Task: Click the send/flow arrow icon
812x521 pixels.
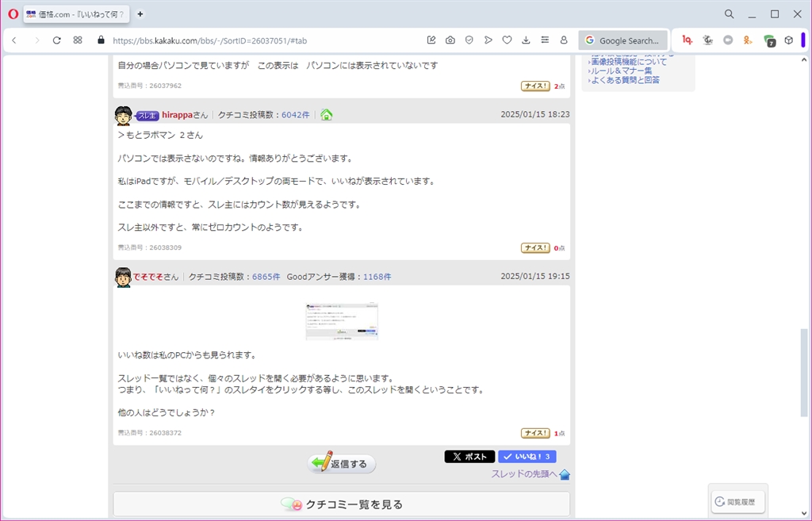Action: point(488,40)
